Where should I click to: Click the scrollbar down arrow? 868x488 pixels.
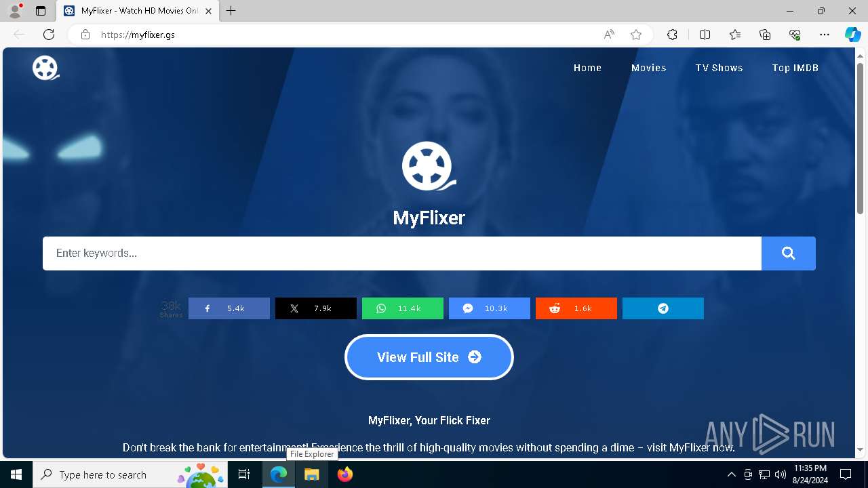click(x=861, y=449)
